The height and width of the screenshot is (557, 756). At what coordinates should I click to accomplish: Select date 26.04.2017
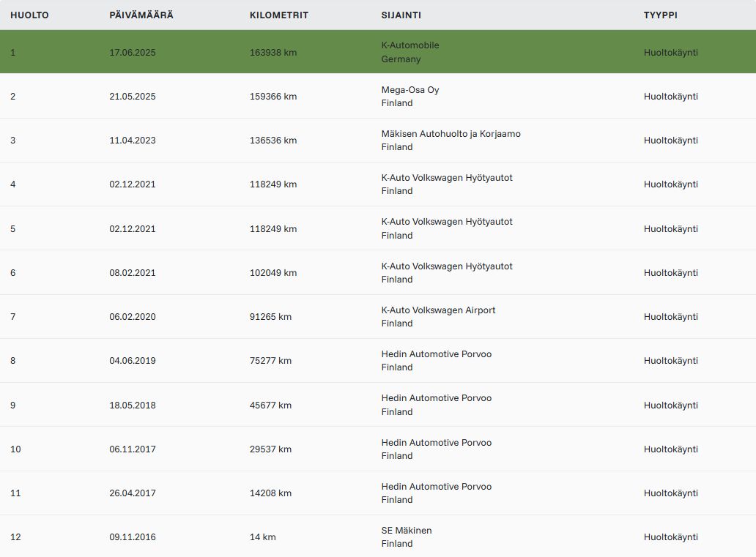[133, 493]
